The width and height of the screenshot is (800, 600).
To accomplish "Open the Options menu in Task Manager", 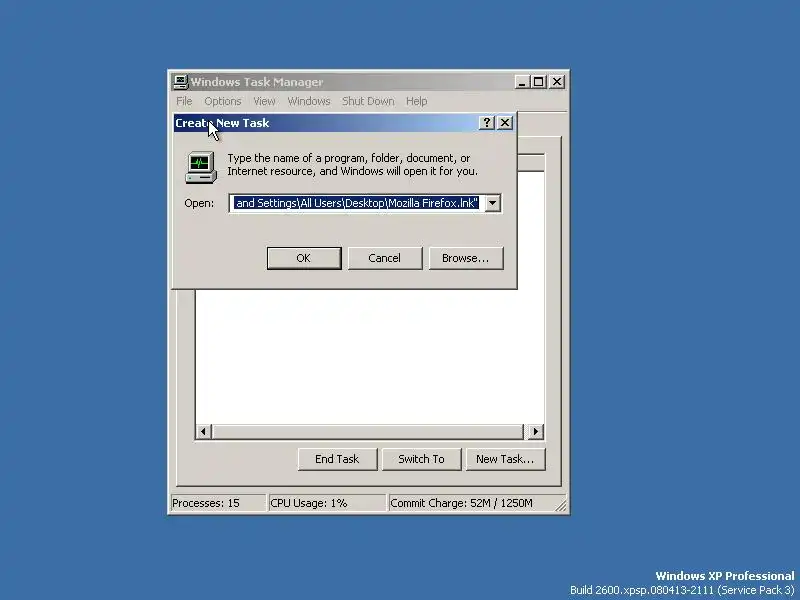I will pyautogui.click(x=222, y=101).
